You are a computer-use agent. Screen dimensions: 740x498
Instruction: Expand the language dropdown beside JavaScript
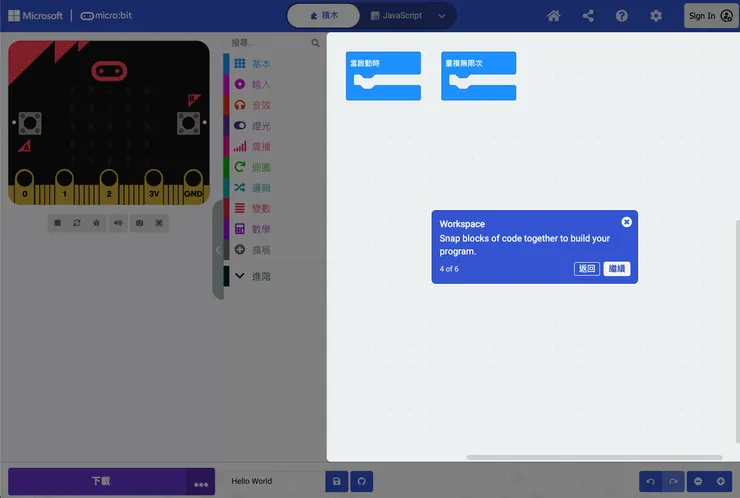click(x=442, y=16)
